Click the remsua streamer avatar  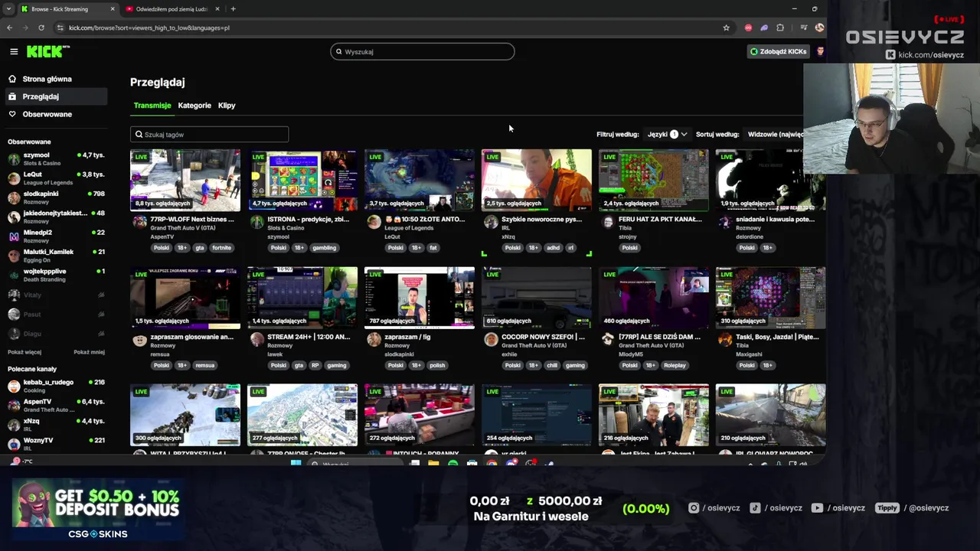pos(139,340)
